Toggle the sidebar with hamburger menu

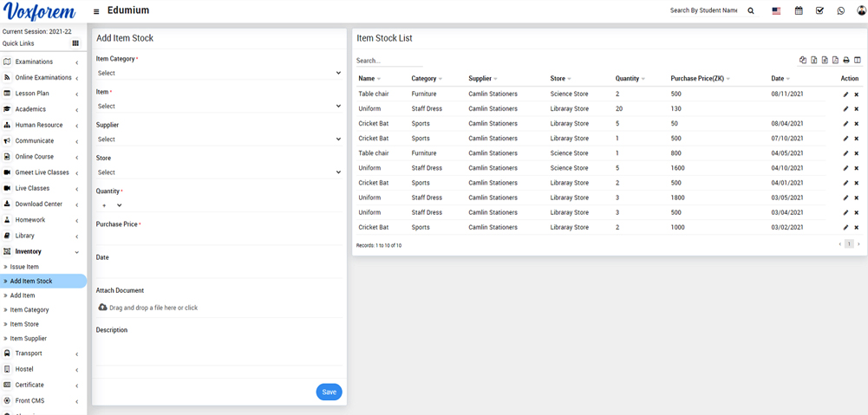pos(96,11)
